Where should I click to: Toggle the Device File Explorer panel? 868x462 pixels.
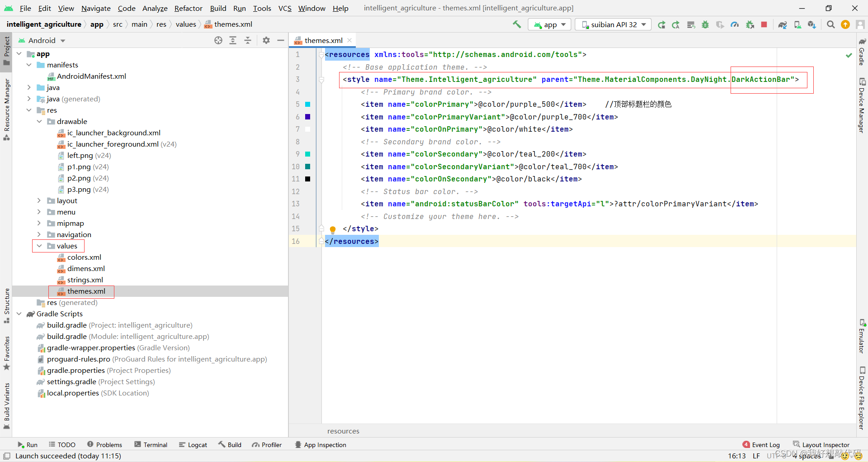point(862,398)
